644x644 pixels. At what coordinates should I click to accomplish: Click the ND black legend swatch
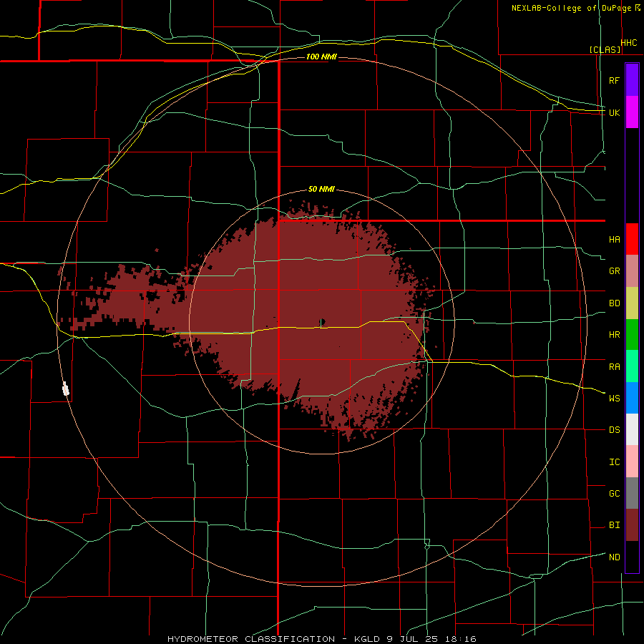point(632,557)
